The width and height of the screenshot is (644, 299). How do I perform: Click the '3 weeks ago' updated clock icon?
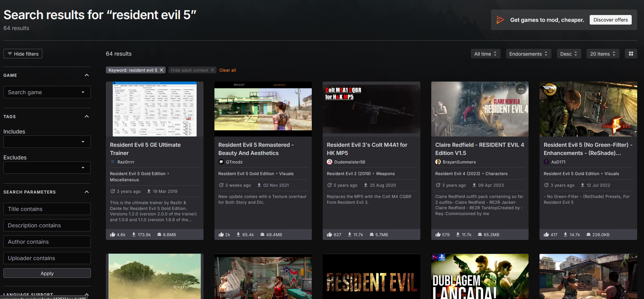[x=221, y=185]
